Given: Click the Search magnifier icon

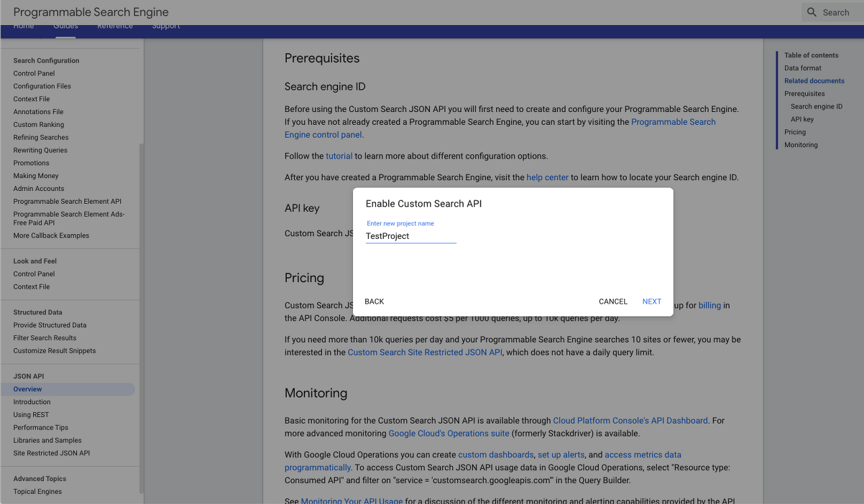Looking at the screenshot, I should (811, 12).
